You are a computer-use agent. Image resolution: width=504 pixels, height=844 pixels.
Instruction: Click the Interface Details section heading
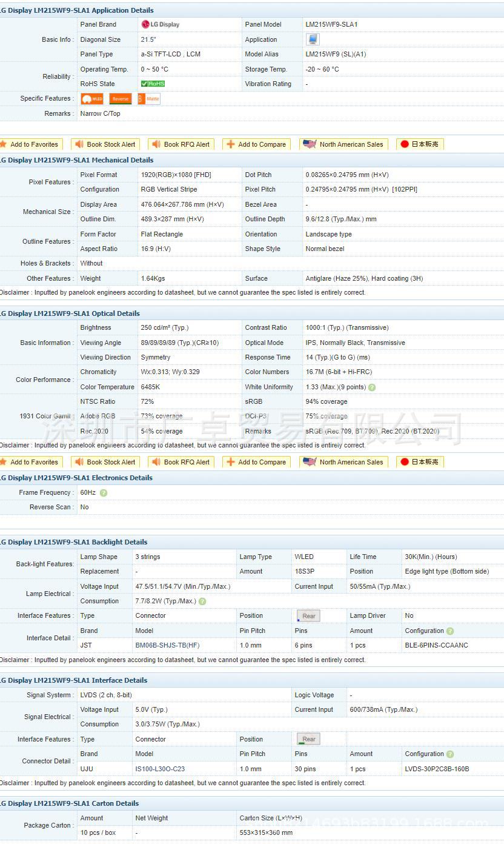coord(73,680)
